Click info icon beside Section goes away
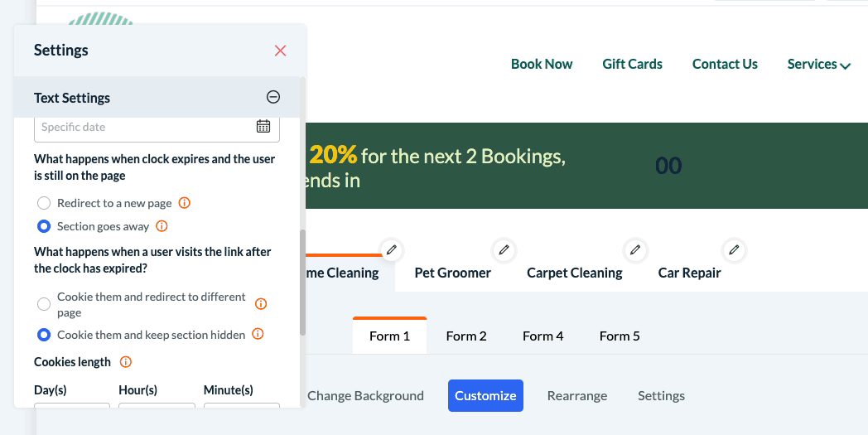 [x=162, y=226]
